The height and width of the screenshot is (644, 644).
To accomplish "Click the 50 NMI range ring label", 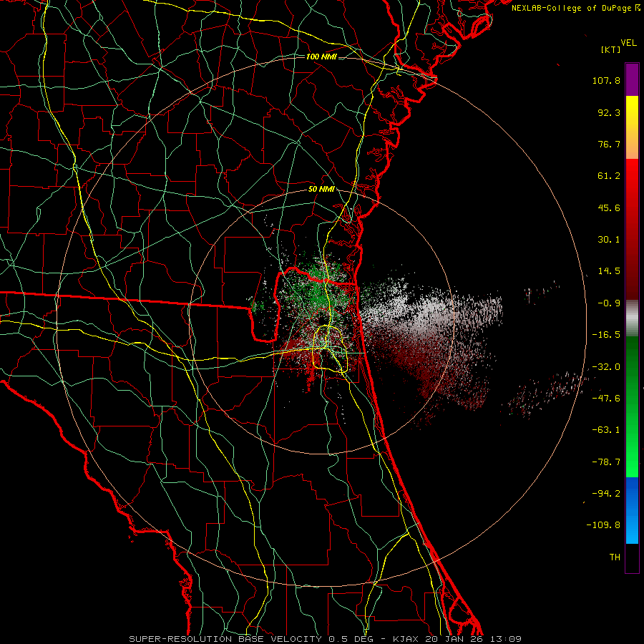I will pyautogui.click(x=321, y=190).
